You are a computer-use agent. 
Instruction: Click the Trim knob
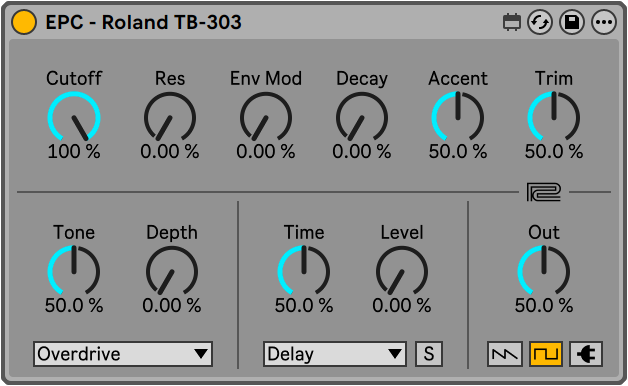click(x=554, y=117)
